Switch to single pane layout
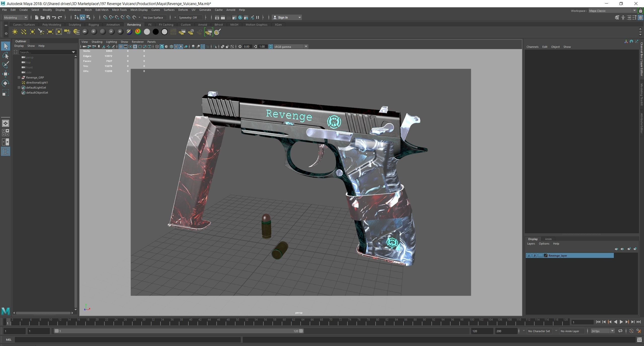The width and height of the screenshot is (644, 346). pyautogui.click(x=6, y=123)
